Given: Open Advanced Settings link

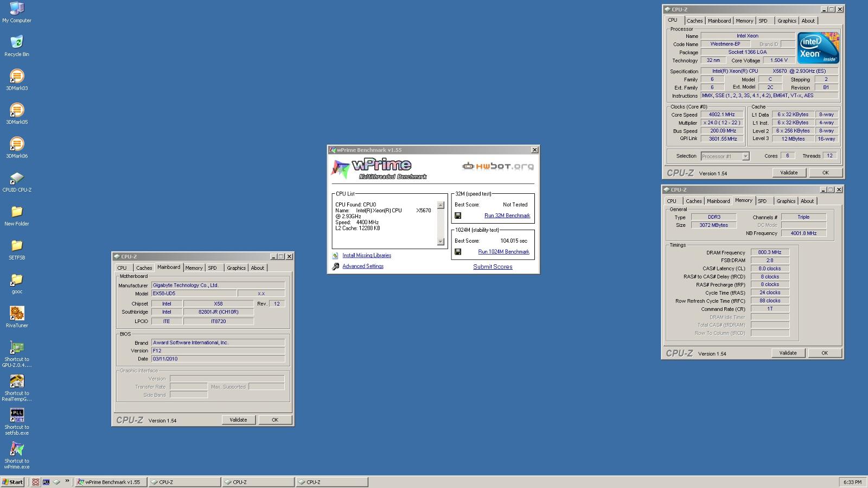Looking at the screenshot, I should pyautogui.click(x=363, y=267).
